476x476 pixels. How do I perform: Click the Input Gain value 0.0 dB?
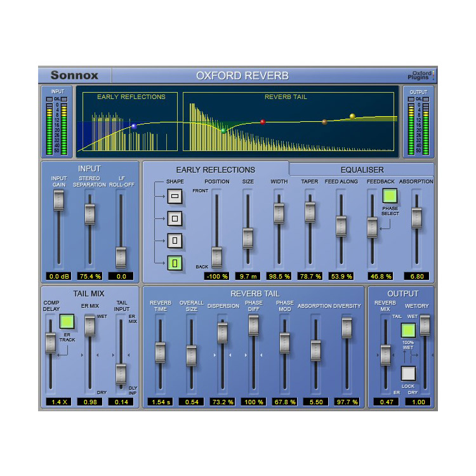tap(58, 276)
